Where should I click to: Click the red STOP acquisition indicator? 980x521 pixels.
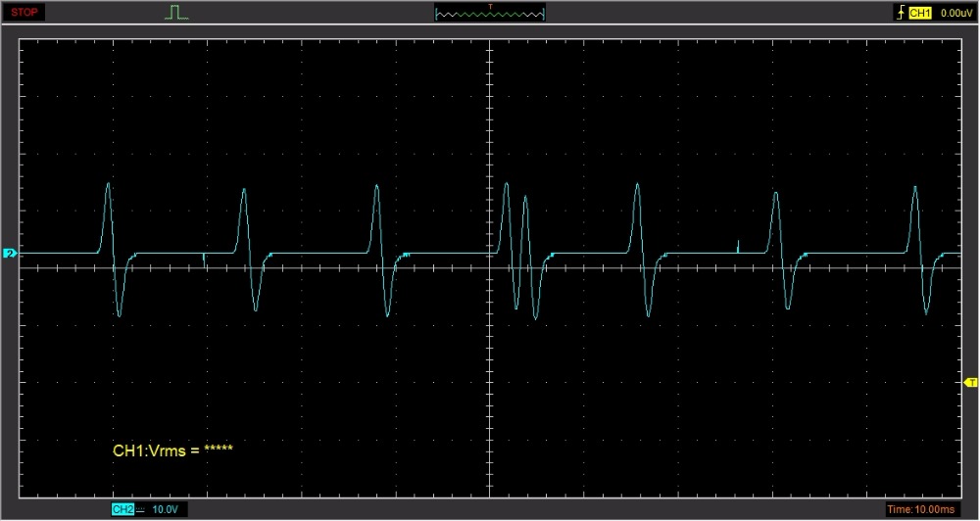(x=24, y=13)
